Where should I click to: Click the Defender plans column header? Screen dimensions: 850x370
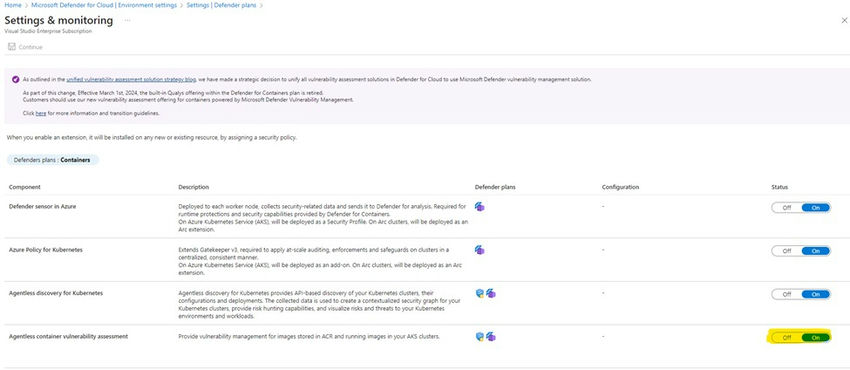[495, 187]
